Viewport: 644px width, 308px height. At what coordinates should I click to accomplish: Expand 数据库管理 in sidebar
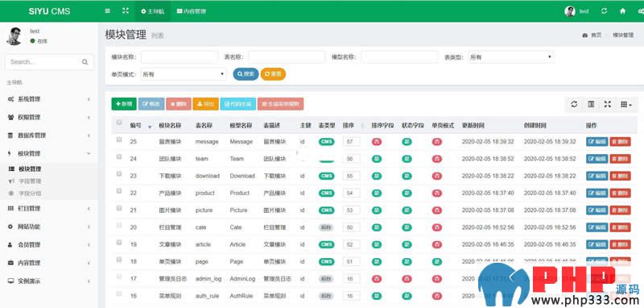point(49,135)
